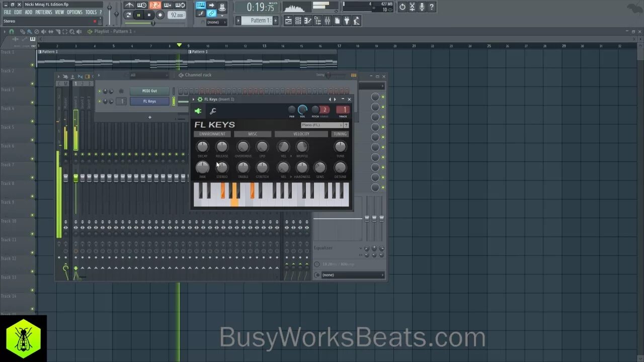Open the Playlist view icon
644x362 pixels.
pos(288,21)
